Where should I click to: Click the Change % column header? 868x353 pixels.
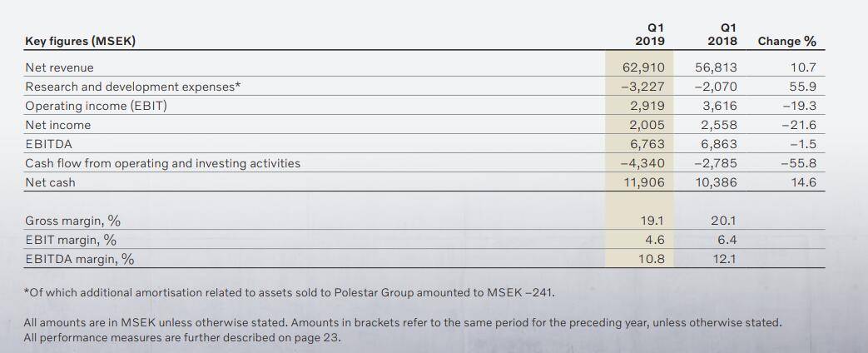pos(786,41)
